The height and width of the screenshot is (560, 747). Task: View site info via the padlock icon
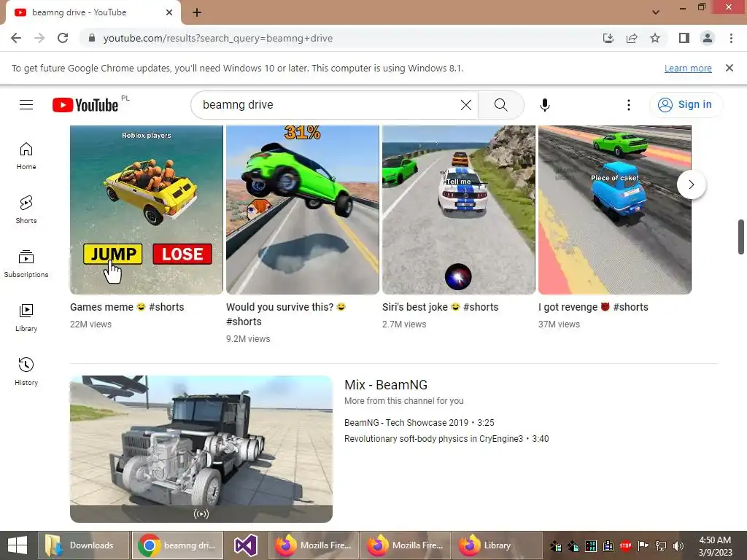pyautogui.click(x=92, y=38)
